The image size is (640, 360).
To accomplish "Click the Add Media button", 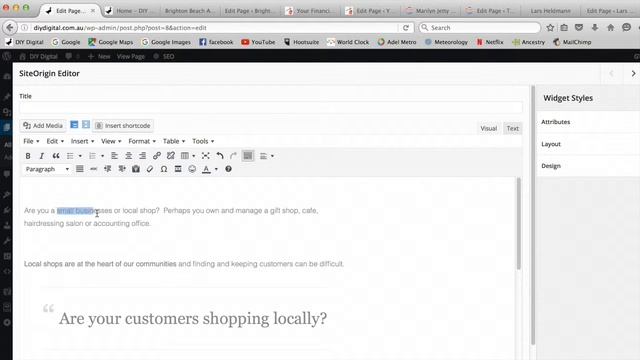I will click(43, 126).
